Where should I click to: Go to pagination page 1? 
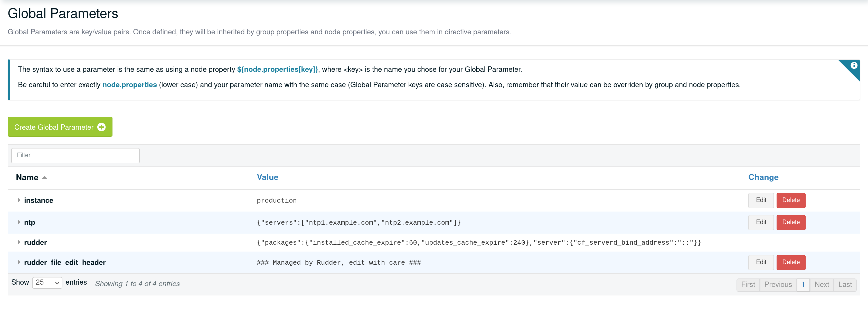click(x=803, y=285)
